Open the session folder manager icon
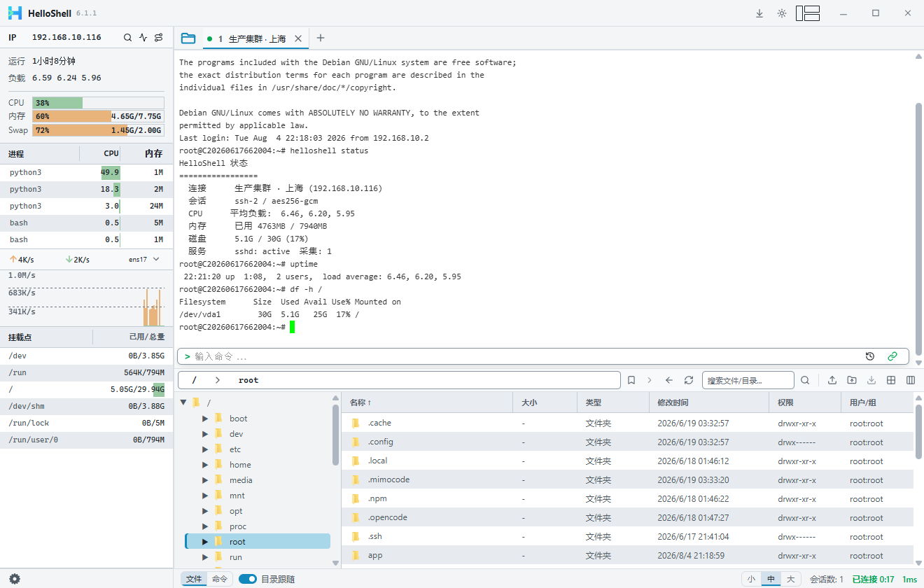The height and width of the screenshot is (588, 924). pos(188,38)
